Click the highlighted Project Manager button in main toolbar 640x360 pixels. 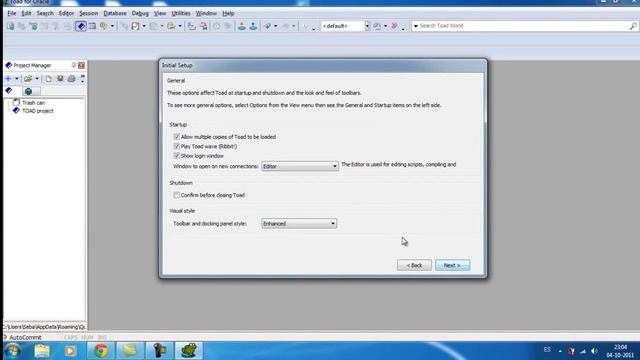click(81, 26)
